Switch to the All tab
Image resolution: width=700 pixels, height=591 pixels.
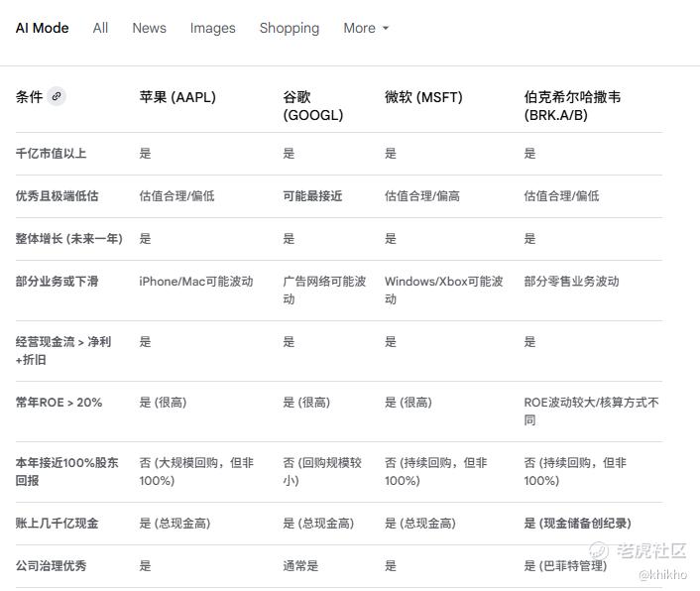click(x=100, y=28)
